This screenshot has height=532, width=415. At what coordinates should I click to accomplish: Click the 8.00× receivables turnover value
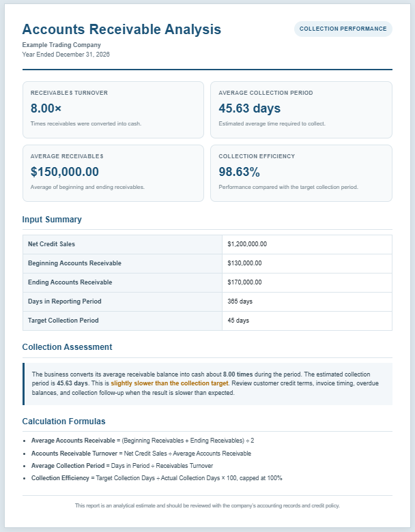46,108
